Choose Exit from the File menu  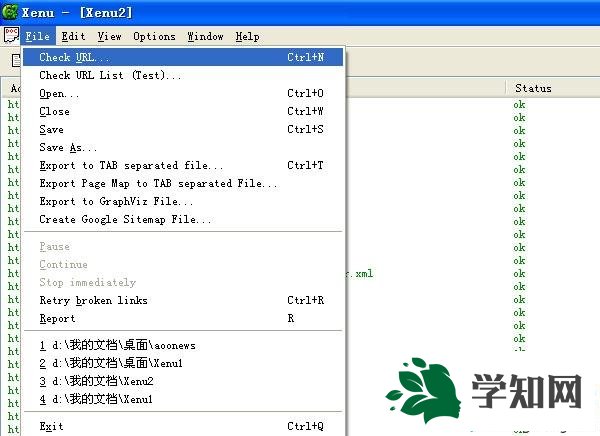pyautogui.click(x=183, y=426)
